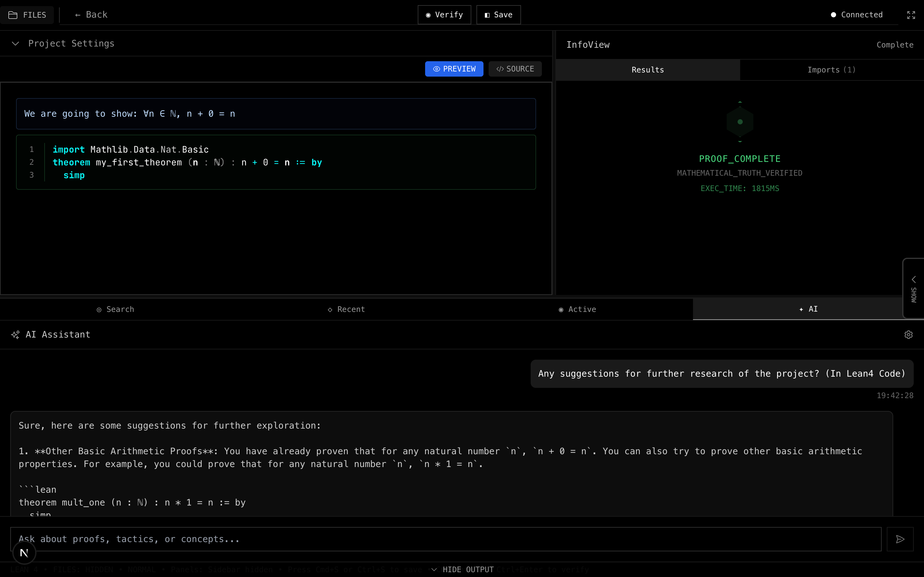
Task: Switch editor to SOURCE mode
Action: [515, 69]
